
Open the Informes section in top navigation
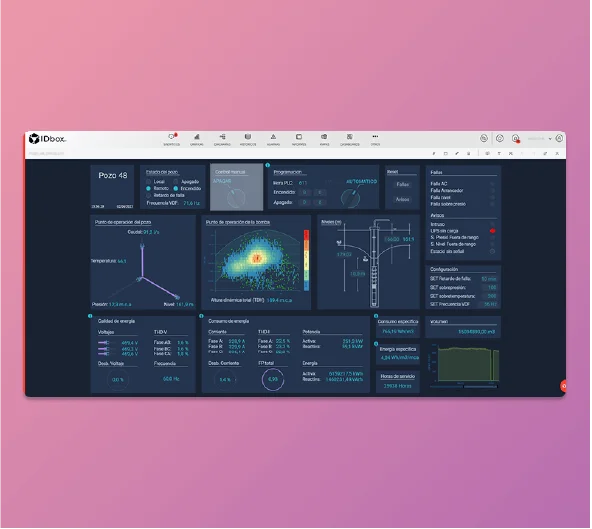(299, 139)
